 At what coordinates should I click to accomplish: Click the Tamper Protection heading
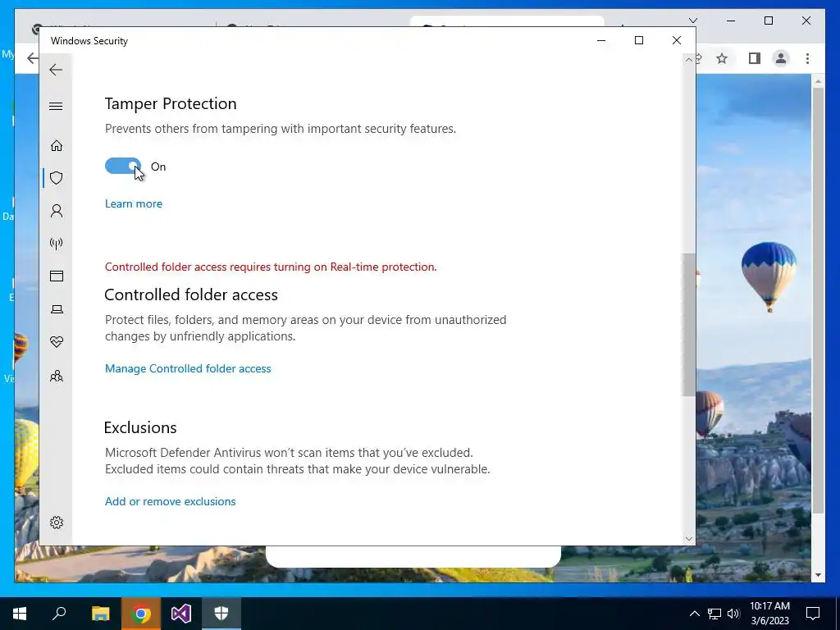pos(171,103)
